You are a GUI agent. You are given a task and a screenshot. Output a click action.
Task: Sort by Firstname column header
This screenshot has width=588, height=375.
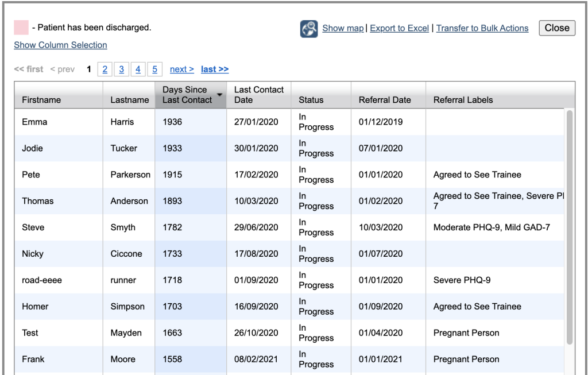click(x=41, y=100)
